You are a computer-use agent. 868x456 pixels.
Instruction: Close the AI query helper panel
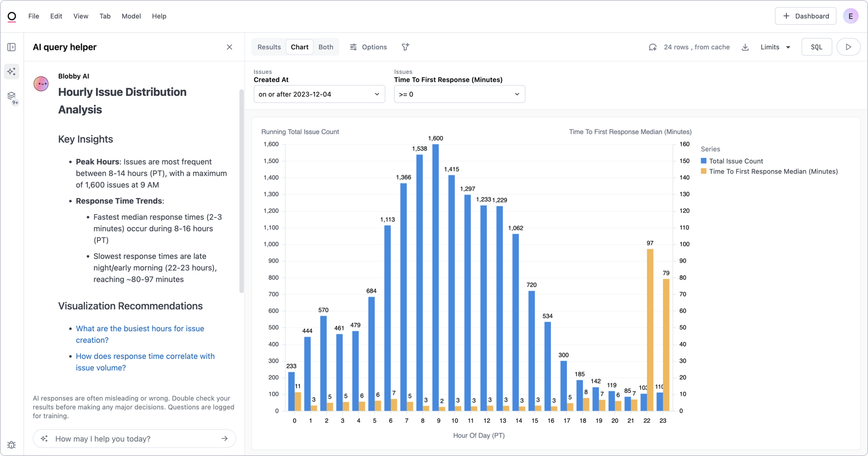tap(230, 47)
